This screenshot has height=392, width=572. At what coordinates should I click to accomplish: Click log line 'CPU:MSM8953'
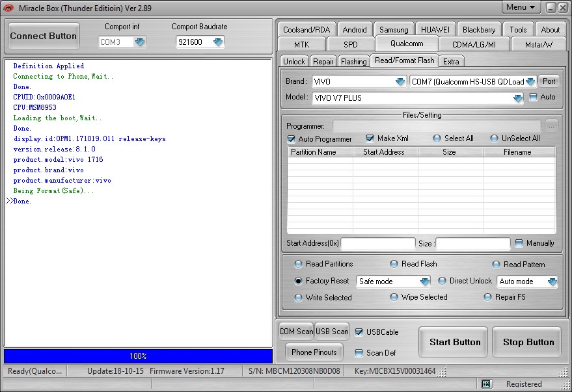34,107
